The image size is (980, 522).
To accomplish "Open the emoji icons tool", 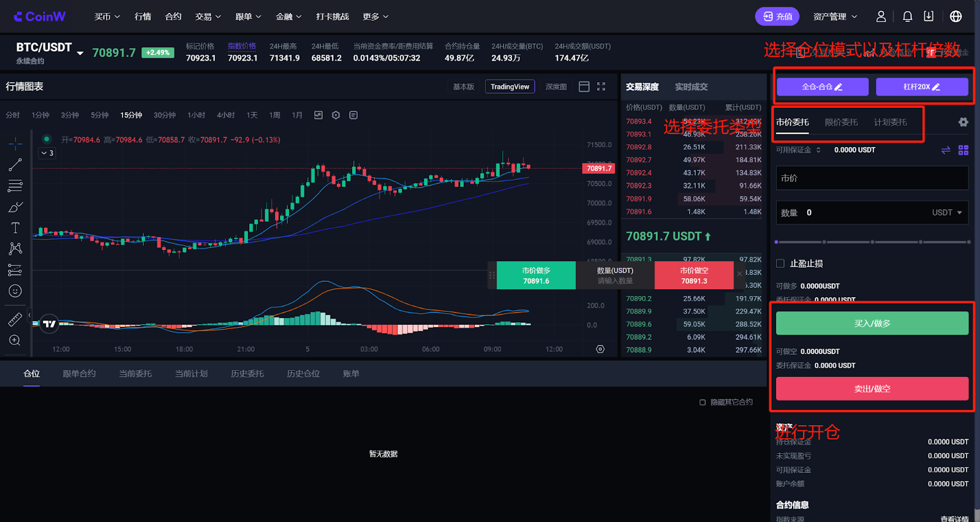I will tap(15, 291).
